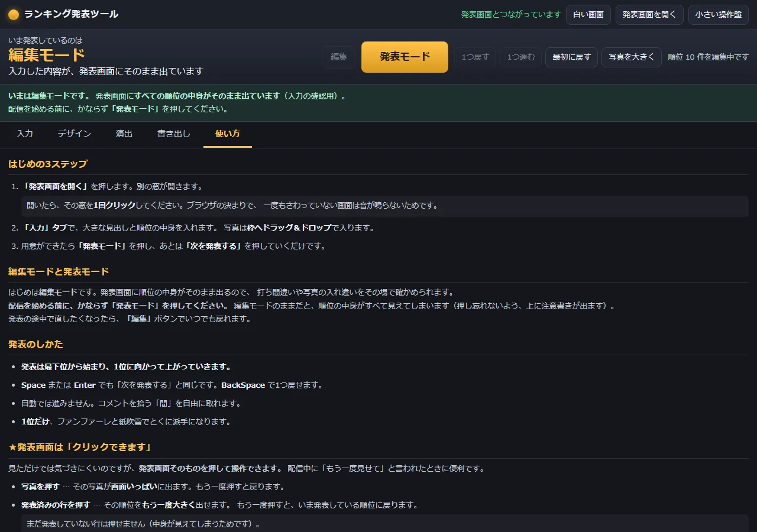Click the ランキング発表ツール title
Viewport: 757px width, 532px height.
point(72,14)
